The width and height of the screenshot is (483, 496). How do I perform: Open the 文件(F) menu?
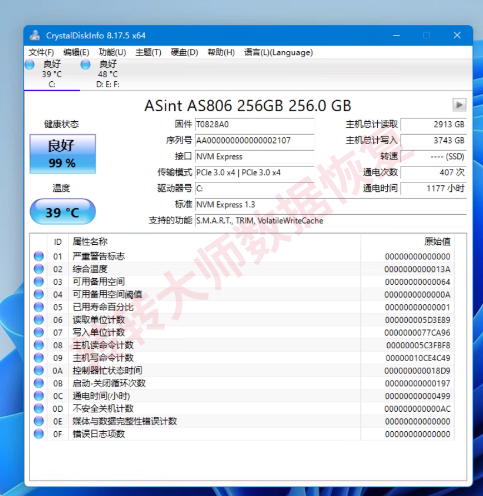pyautogui.click(x=41, y=52)
